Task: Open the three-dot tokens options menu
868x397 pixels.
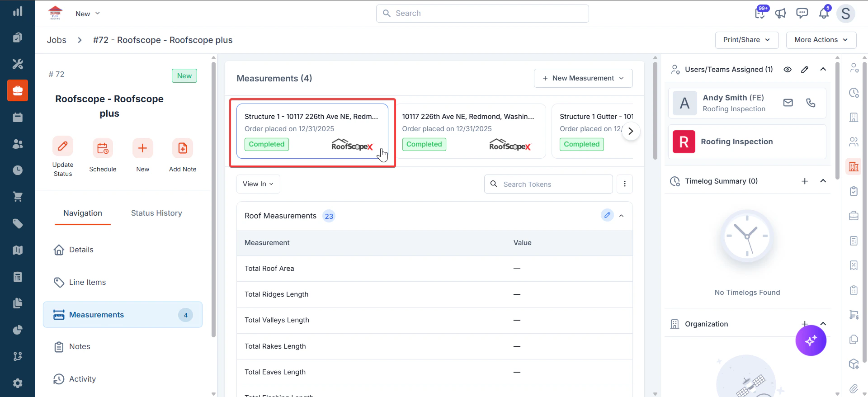Action: pyautogui.click(x=625, y=184)
